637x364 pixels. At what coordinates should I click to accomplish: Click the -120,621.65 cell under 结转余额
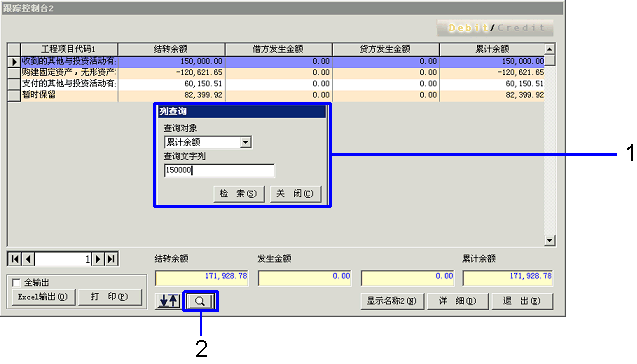171,73
